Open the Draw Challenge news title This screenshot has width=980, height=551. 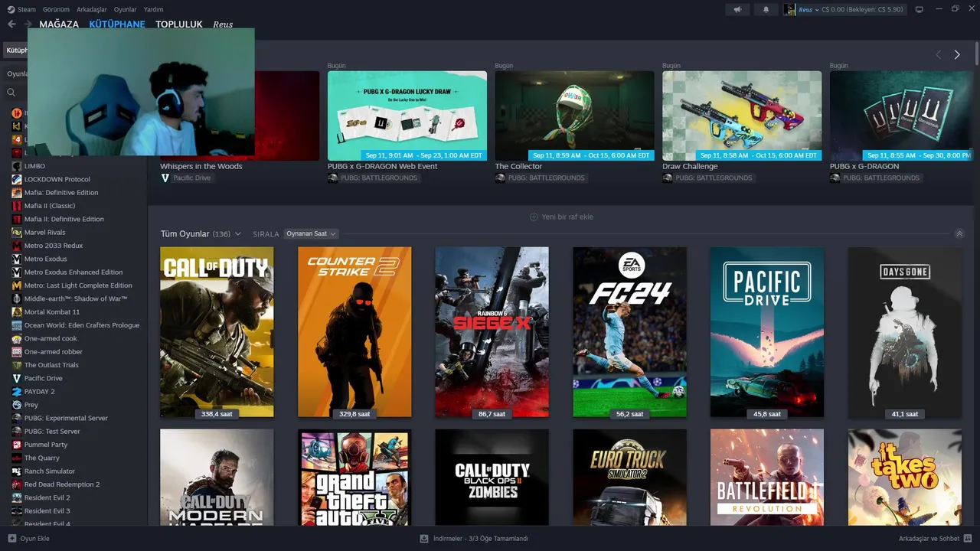tap(690, 166)
